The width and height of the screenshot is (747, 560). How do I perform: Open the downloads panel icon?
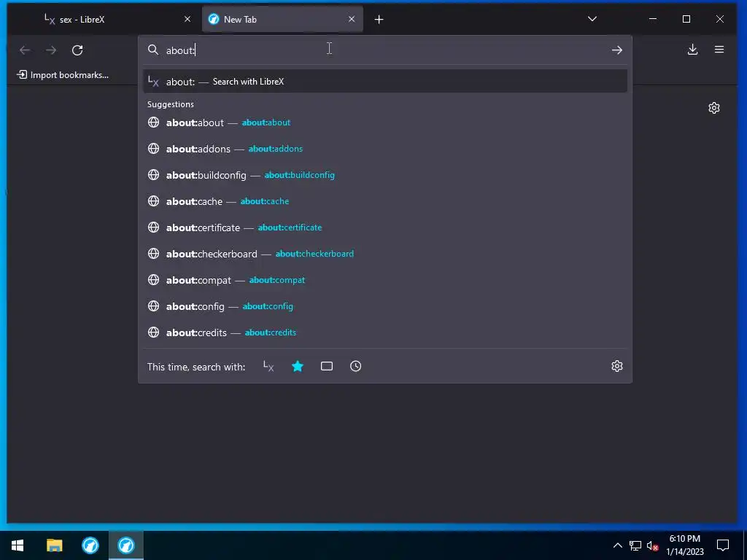tap(693, 50)
